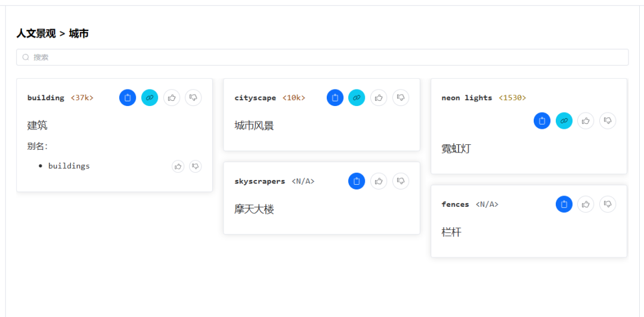644x317 pixels.
Task: Downvote the building tag
Action: [193, 98]
